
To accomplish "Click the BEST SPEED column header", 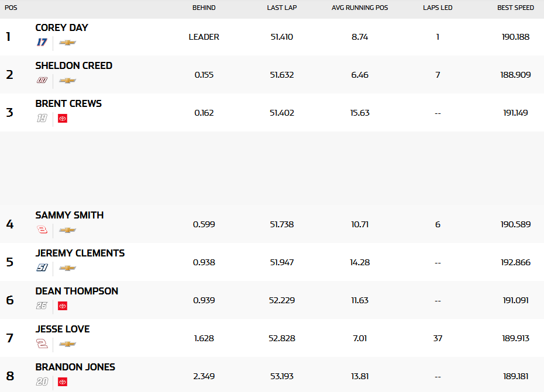I will click(515, 8).
